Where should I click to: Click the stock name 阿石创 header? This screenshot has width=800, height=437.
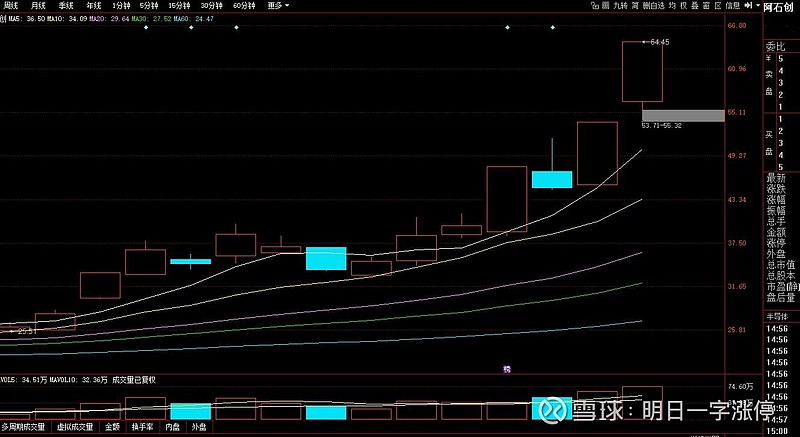pyautogui.click(x=781, y=7)
